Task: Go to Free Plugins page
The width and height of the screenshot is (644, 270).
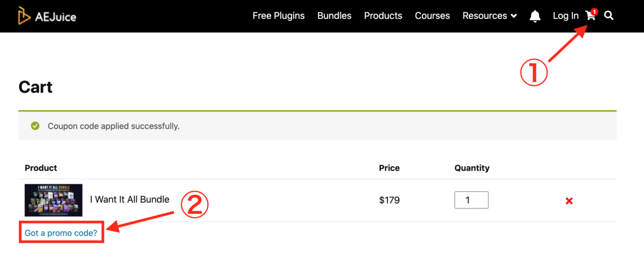Action: pos(279,16)
